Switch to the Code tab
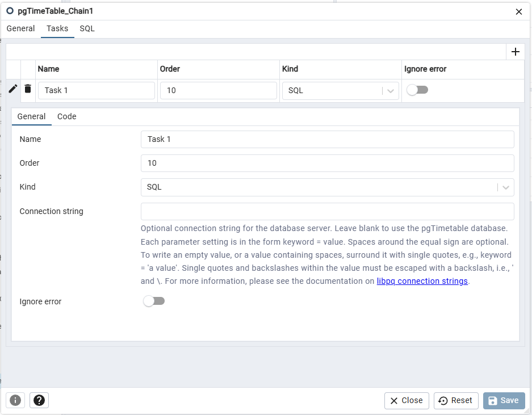The image size is (532, 415). 67,116
